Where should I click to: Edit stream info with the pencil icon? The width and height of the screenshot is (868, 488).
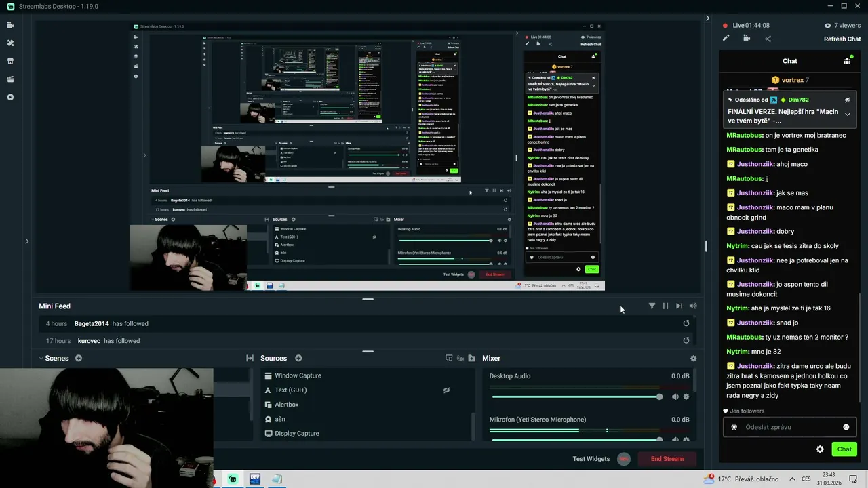[726, 38]
